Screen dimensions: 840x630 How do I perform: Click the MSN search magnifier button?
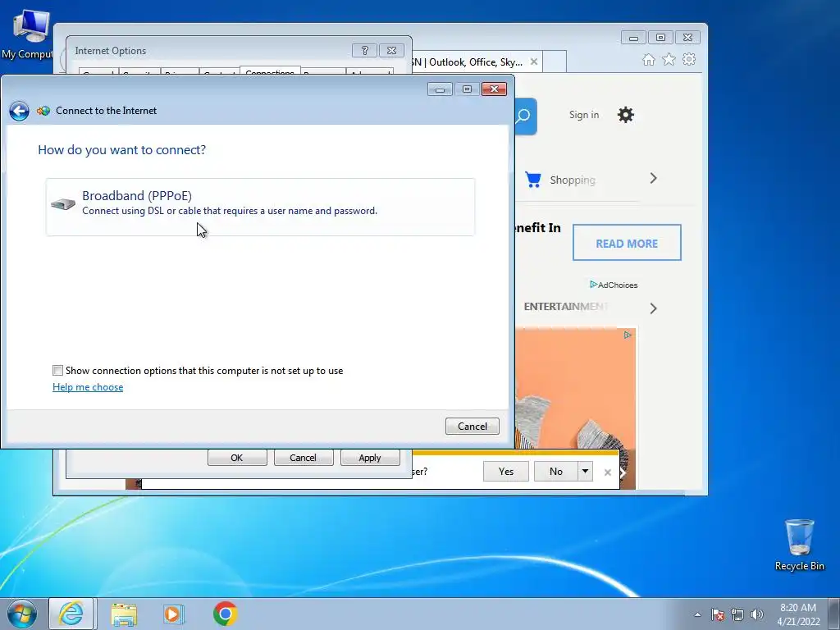tap(523, 115)
